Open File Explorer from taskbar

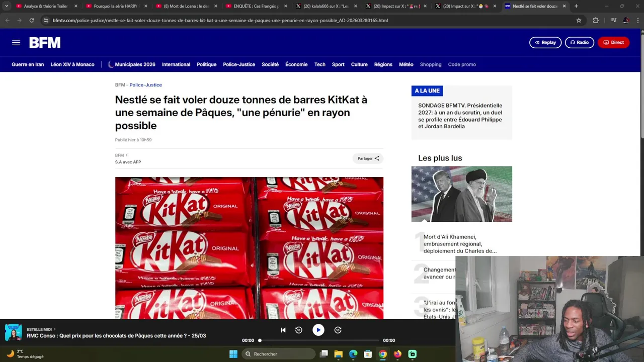[x=339, y=354]
